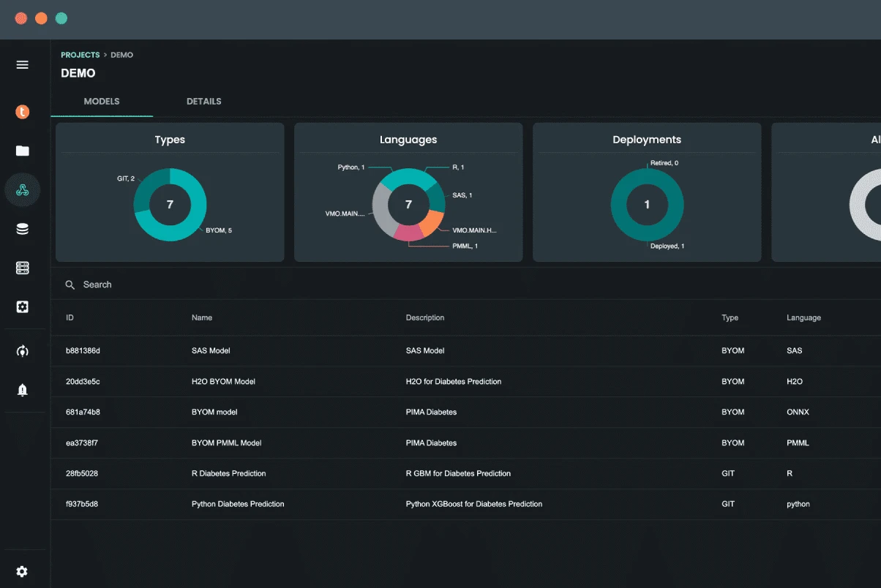The width and height of the screenshot is (881, 588).
Task: Click the pink PMML segment in Languages chart
Action: coord(408,233)
